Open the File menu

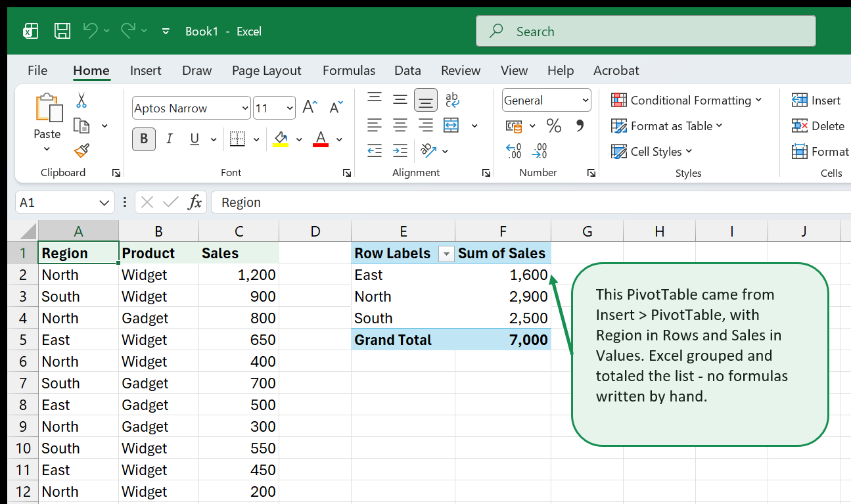[37, 70]
